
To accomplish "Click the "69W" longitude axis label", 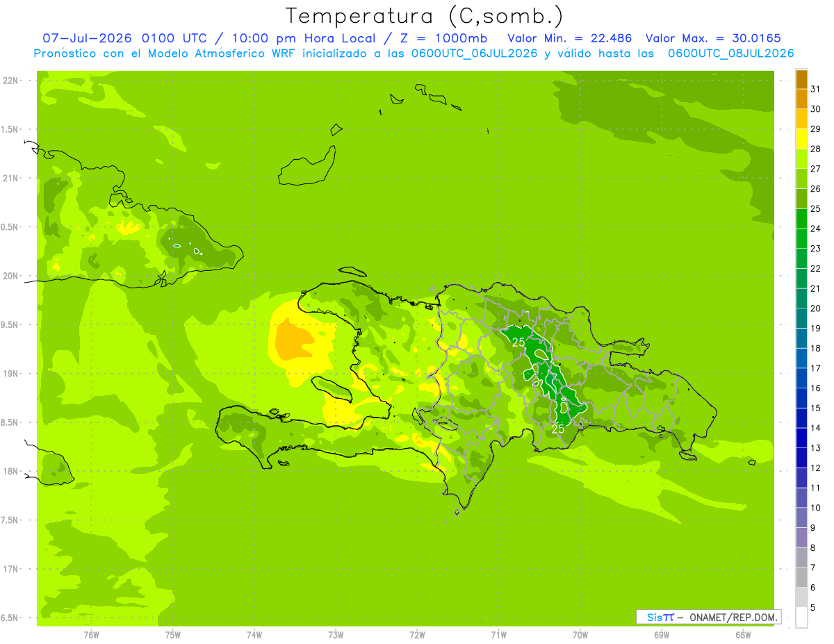I will point(662,635).
